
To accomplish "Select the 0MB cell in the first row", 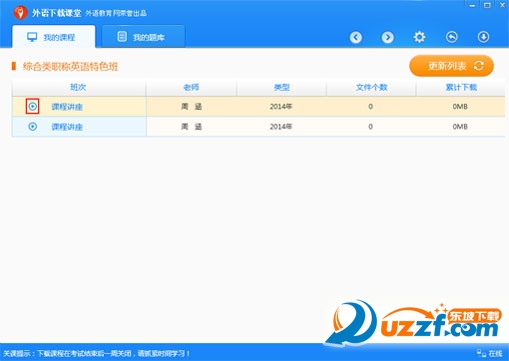I will point(460,107).
